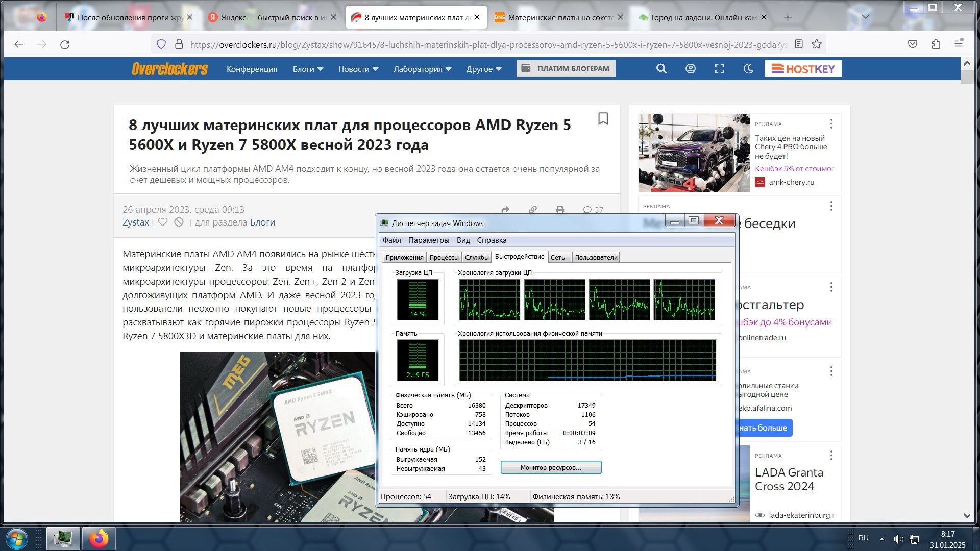Switch to the Службы tab
Viewport: 980px width, 551px height.
tap(477, 258)
